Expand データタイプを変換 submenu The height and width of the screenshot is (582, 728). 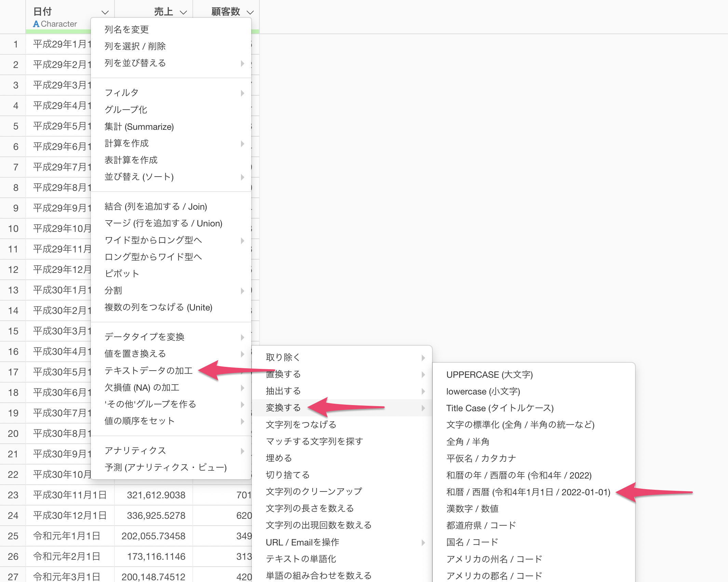pyautogui.click(x=171, y=337)
